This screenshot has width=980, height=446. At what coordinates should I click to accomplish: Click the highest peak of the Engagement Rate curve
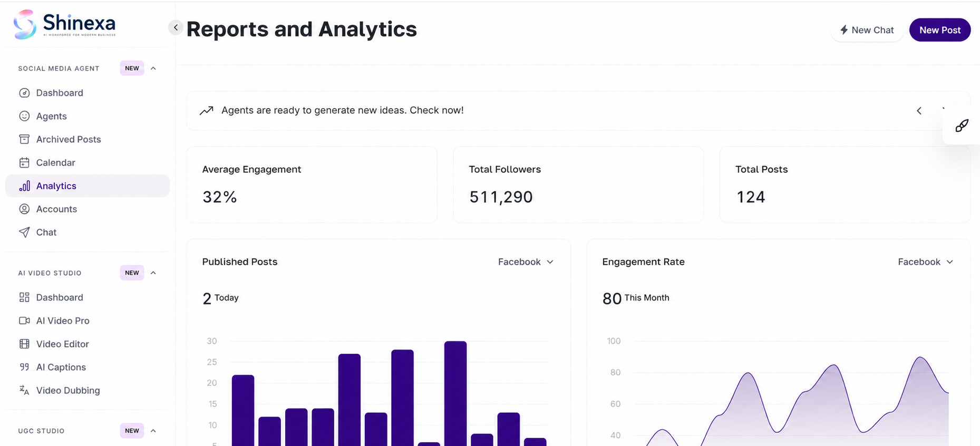coord(920,358)
